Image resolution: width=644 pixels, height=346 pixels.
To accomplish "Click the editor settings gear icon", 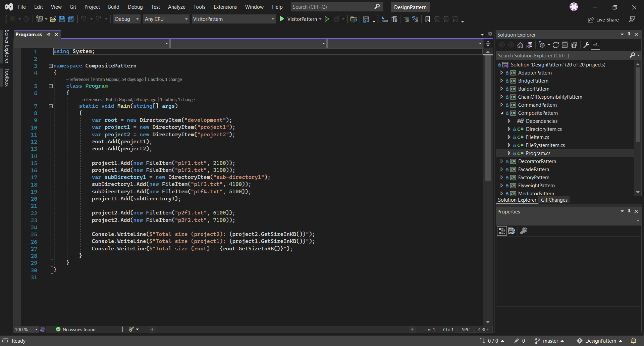I will coord(490,34).
